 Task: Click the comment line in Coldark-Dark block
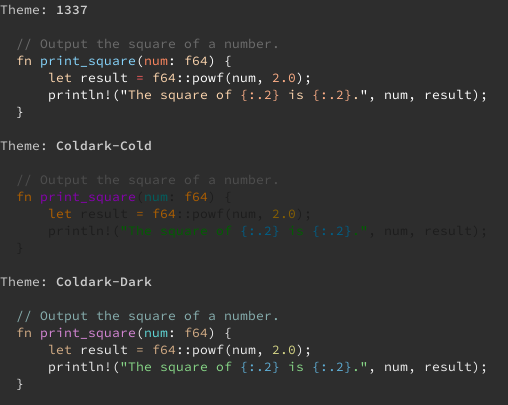pyautogui.click(x=147, y=316)
